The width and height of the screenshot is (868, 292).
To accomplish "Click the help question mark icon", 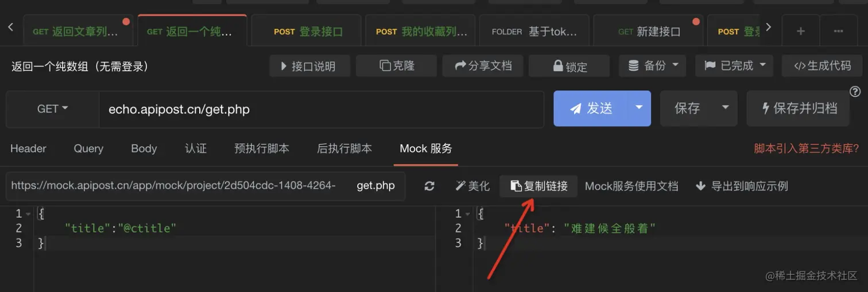I will [x=855, y=92].
